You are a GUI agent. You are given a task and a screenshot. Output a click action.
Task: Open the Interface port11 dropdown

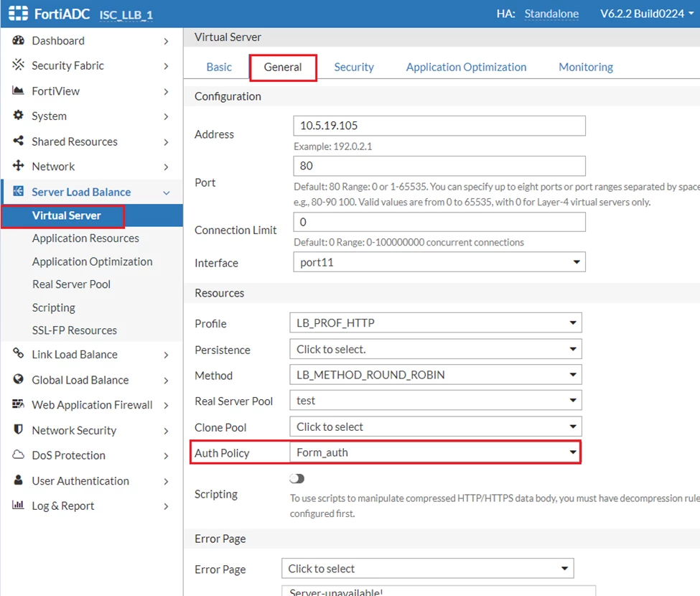coord(439,262)
